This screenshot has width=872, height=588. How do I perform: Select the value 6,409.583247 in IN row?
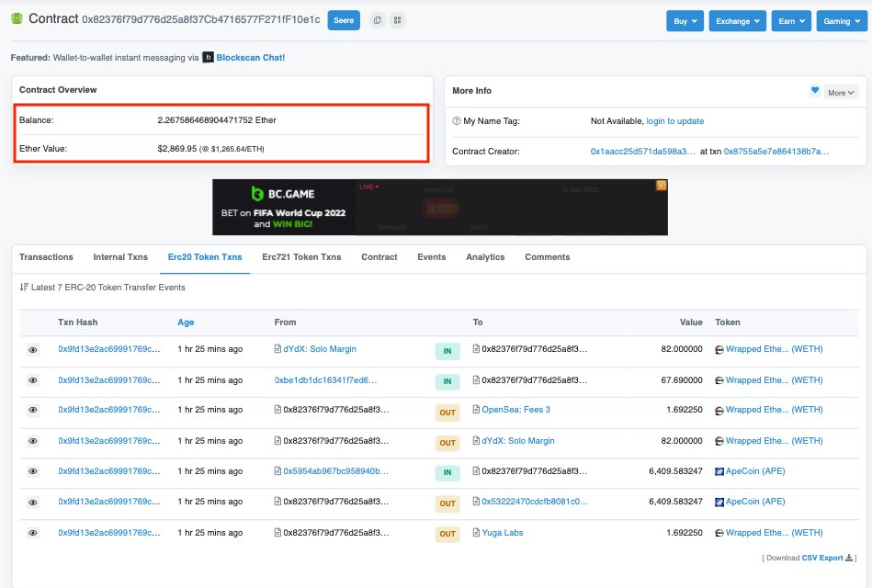tap(675, 471)
